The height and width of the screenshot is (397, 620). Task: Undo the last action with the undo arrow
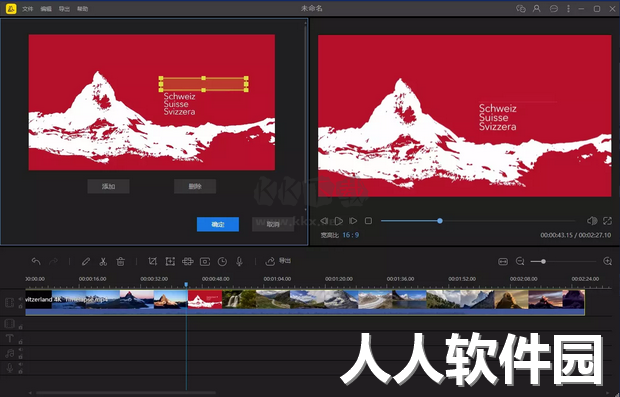click(x=36, y=261)
